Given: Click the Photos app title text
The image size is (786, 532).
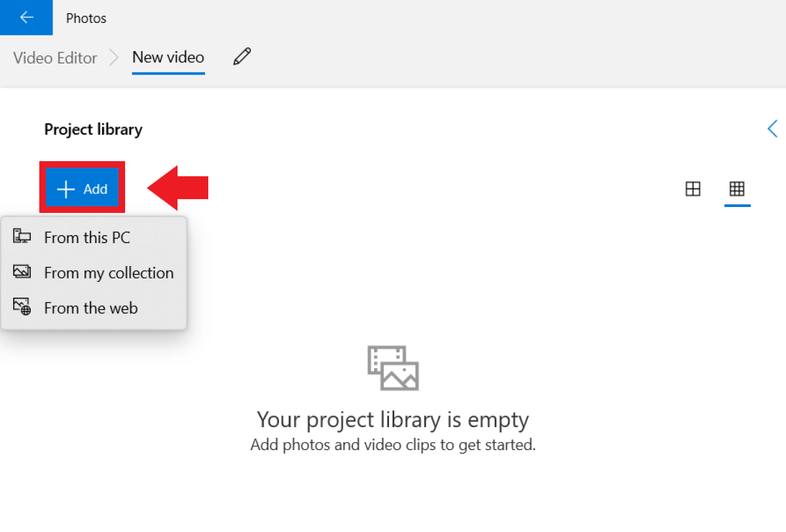Looking at the screenshot, I should pos(86,18).
